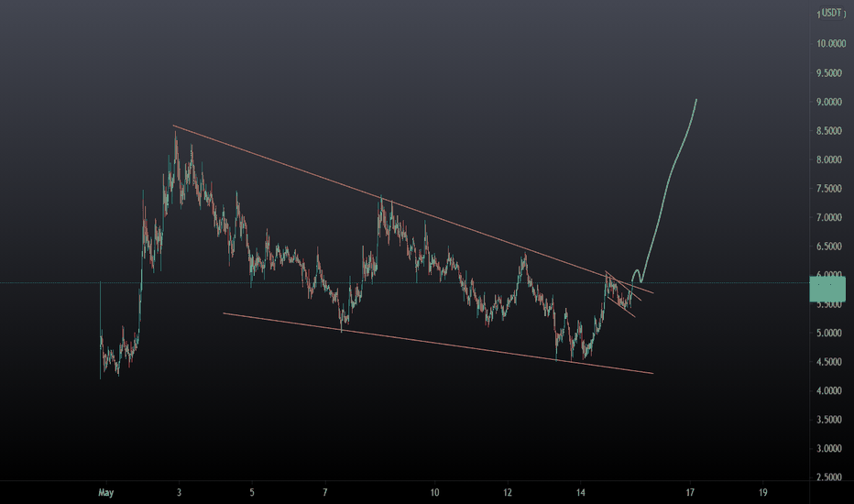Viewport: 854px width, 504px height.
Task: Click the 5.0000 price axis label
Action: pos(828,333)
